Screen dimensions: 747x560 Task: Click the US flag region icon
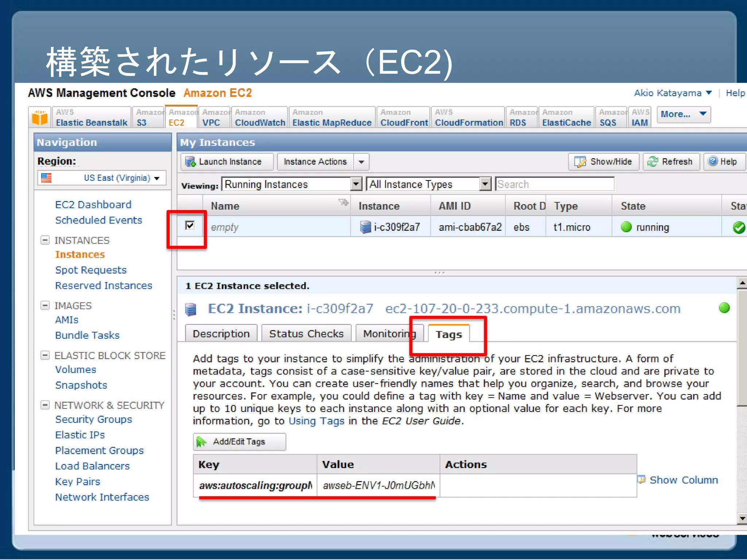click(46, 178)
